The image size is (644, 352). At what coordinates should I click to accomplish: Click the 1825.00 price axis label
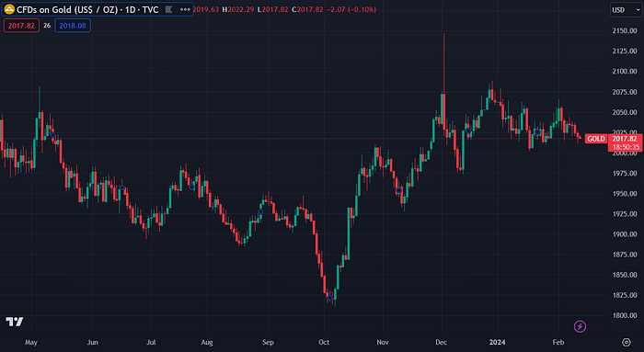pos(625,295)
